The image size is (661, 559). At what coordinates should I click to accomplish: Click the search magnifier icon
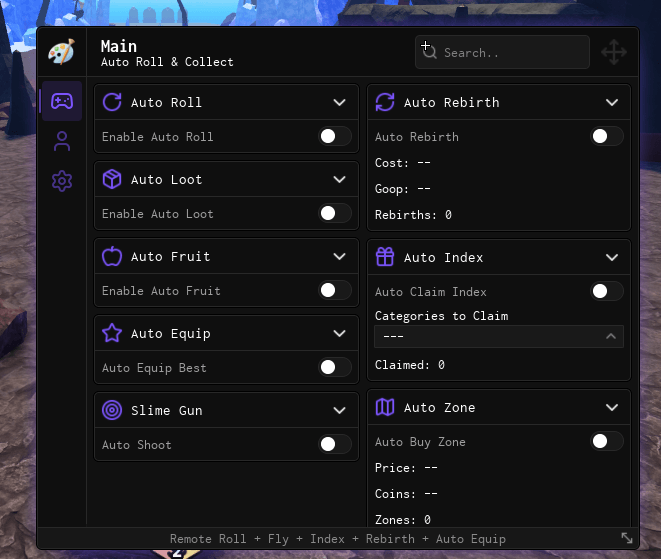tap(429, 52)
